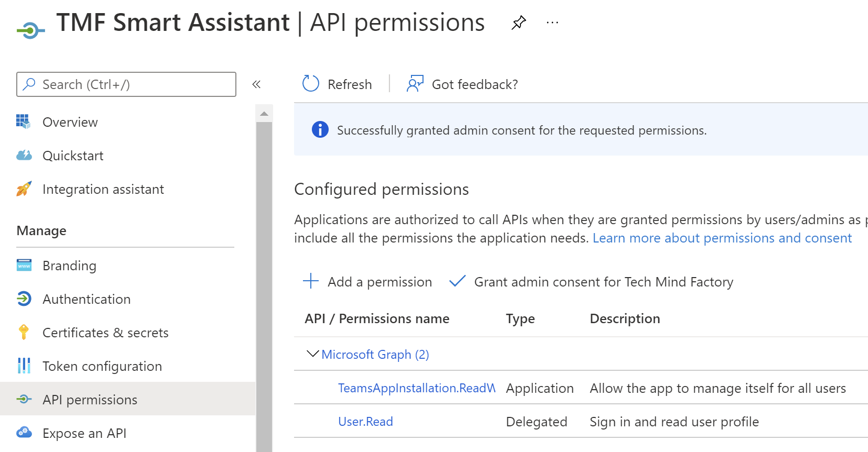Click the Got feedback icon

(415, 84)
